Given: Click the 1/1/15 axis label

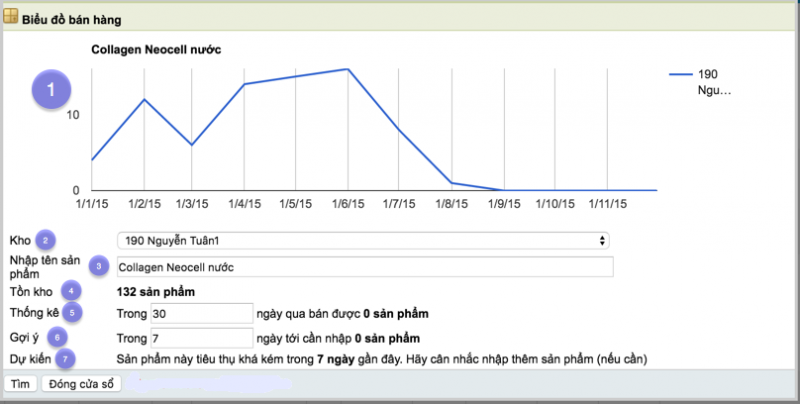Looking at the screenshot, I should 92,204.
